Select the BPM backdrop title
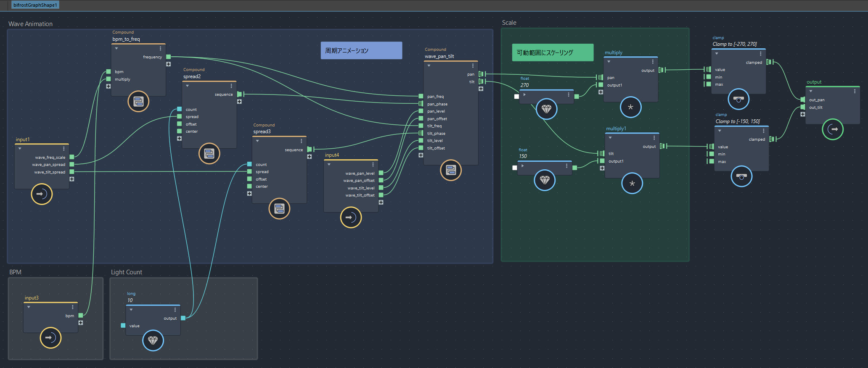The height and width of the screenshot is (368, 868). tap(15, 272)
